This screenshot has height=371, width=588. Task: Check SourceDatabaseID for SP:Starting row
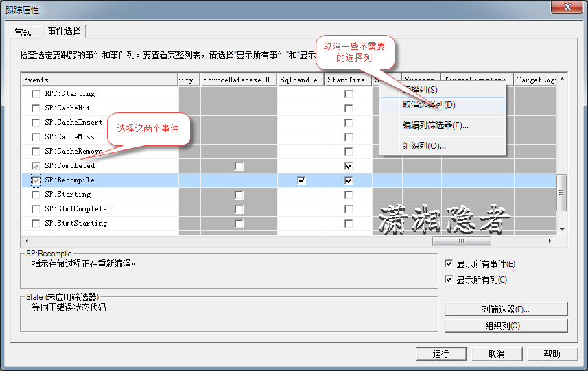tap(239, 195)
